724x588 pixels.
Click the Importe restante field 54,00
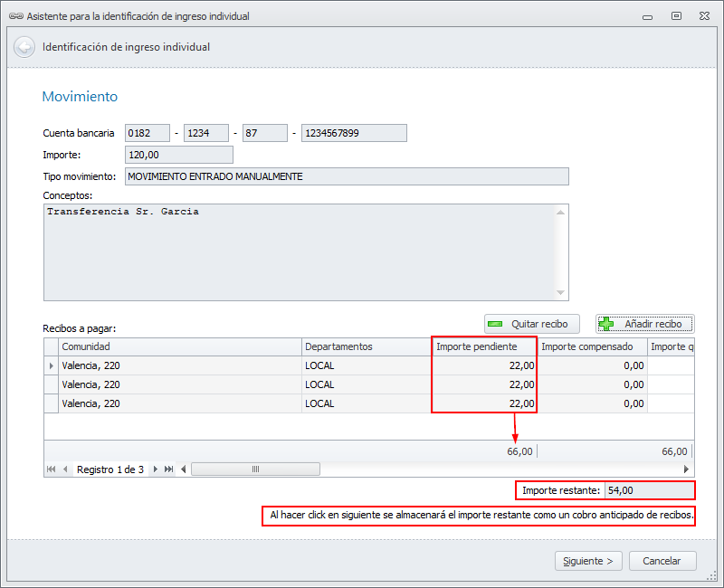click(649, 490)
